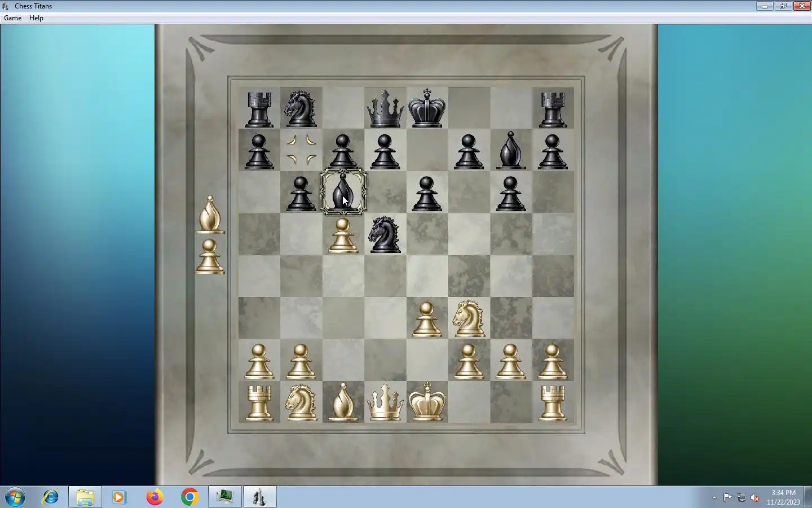Select the black queen on d8
The height and width of the screenshot is (508, 812).
tap(385, 108)
